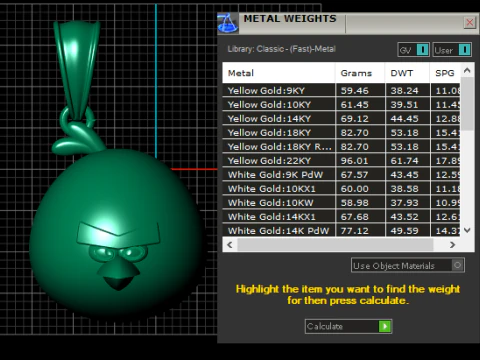Click the 49.59 DWT value
480x360 pixels.
(x=404, y=231)
